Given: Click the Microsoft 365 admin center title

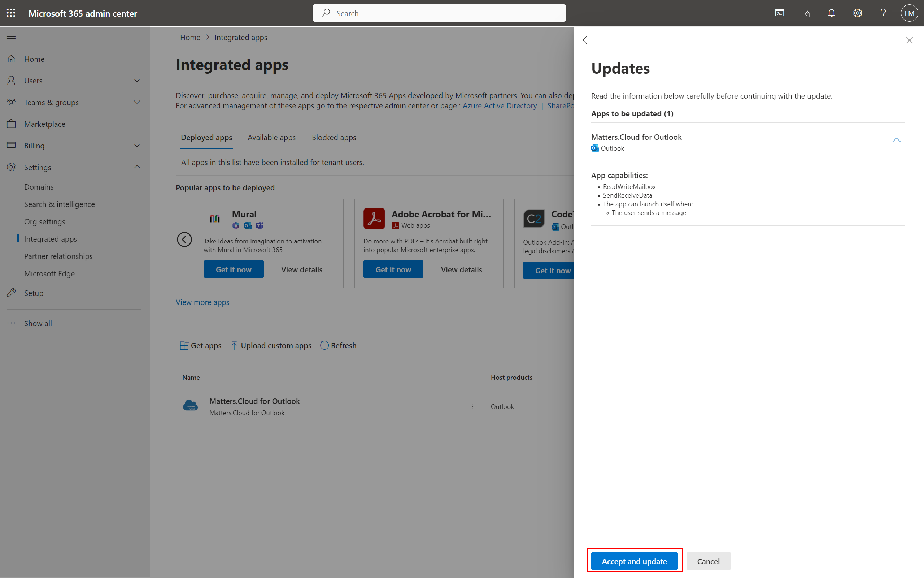Looking at the screenshot, I should tap(83, 13).
